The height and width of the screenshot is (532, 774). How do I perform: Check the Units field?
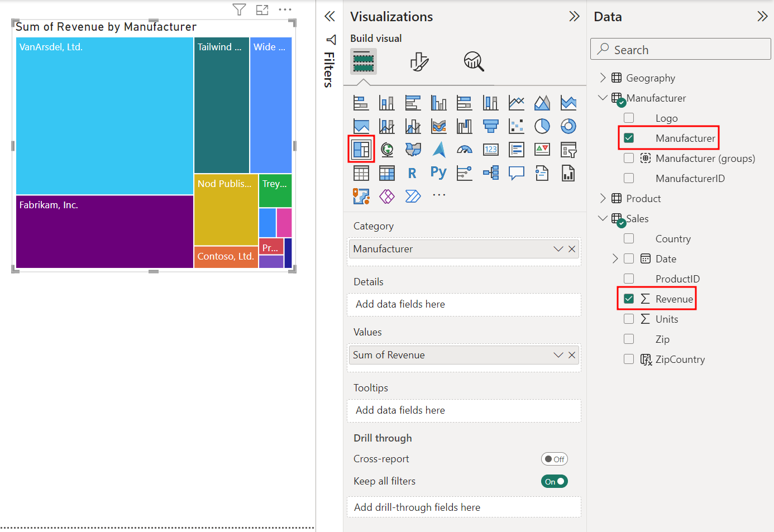pos(629,319)
